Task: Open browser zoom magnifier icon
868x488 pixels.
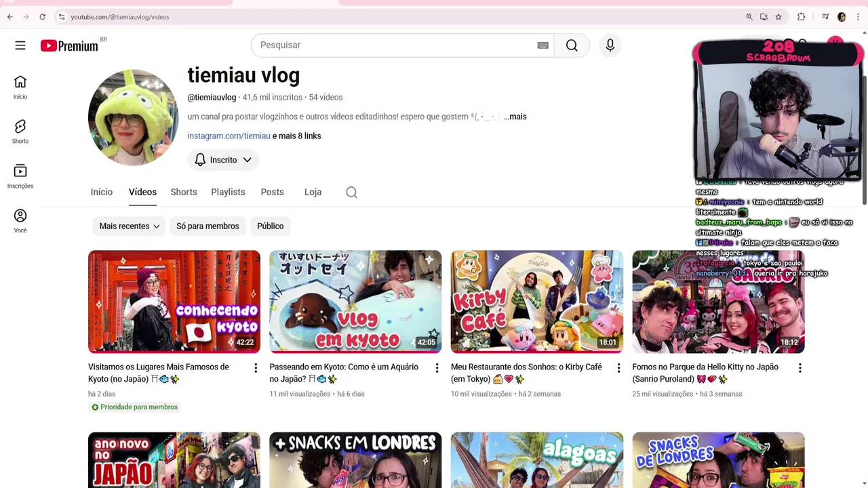Action: tap(749, 17)
